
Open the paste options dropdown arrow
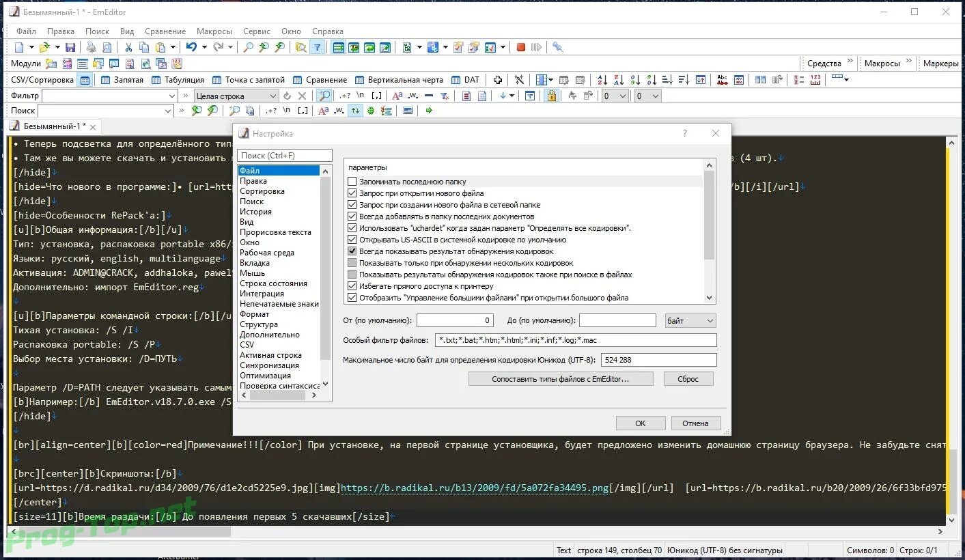(173, 47)
